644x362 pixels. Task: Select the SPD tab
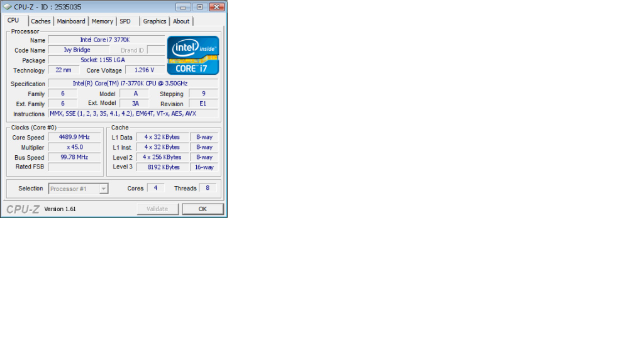tap(125, 21)
